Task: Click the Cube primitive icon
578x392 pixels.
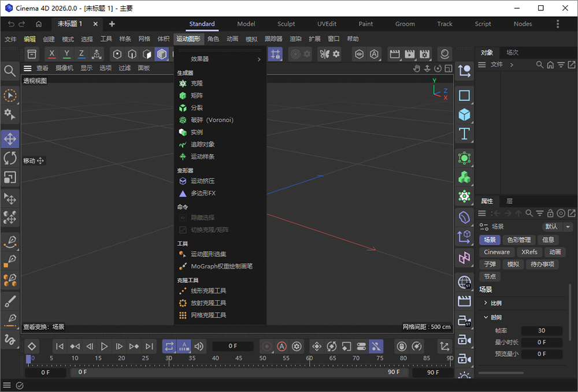Action: pyautogui.click(x=464, y=115)
